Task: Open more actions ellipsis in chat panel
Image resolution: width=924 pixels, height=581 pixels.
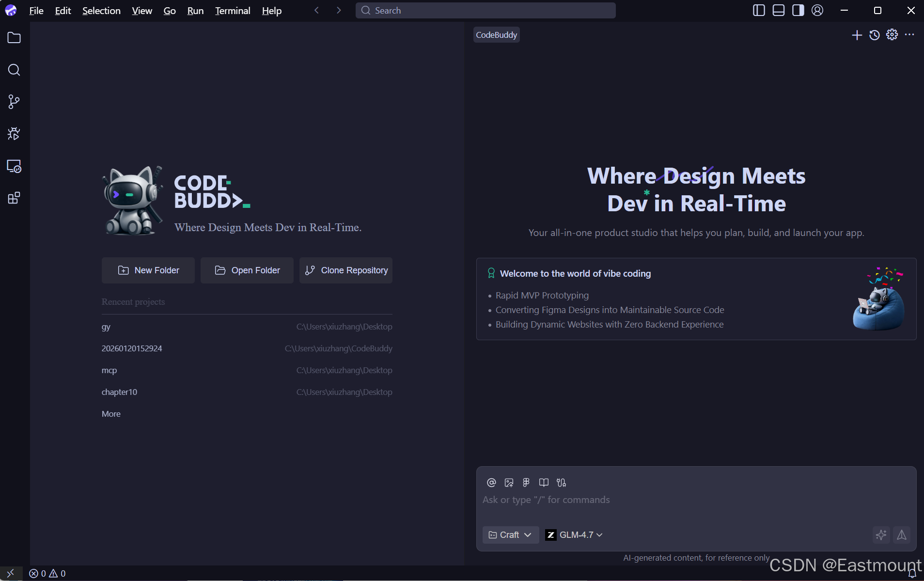Action: click(909, 34)
